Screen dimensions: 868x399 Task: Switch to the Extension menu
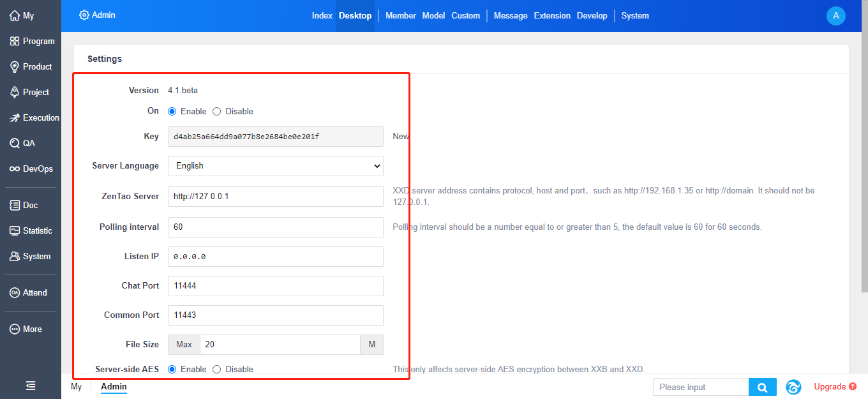(551, 15)
